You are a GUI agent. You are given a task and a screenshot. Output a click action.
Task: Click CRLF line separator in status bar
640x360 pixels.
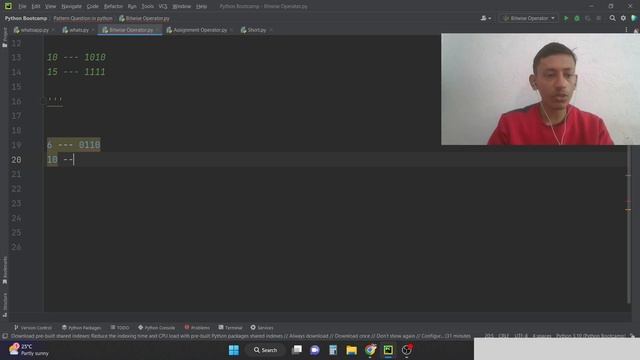click(503, 336)
